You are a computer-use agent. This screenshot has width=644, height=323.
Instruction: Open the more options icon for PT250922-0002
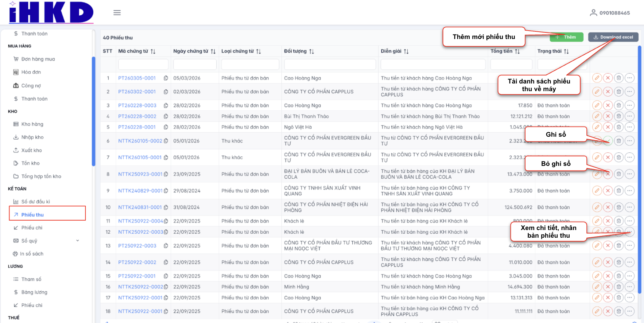click(x=629, y=262)
